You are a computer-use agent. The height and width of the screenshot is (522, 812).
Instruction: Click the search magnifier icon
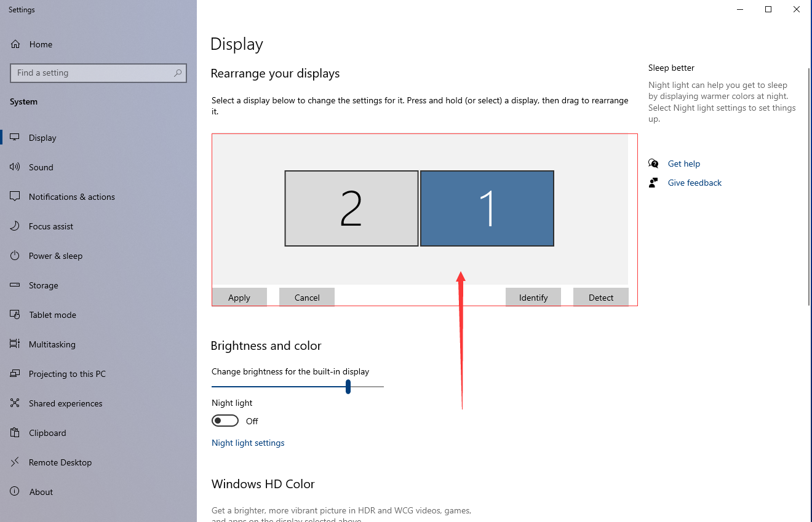click(x=178, y=73)
